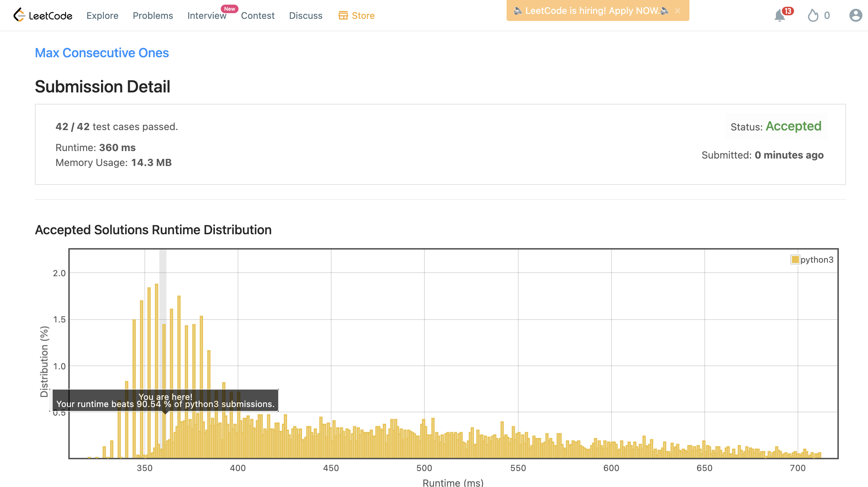Dismiss the hiring banner with X

coord(678,11)
